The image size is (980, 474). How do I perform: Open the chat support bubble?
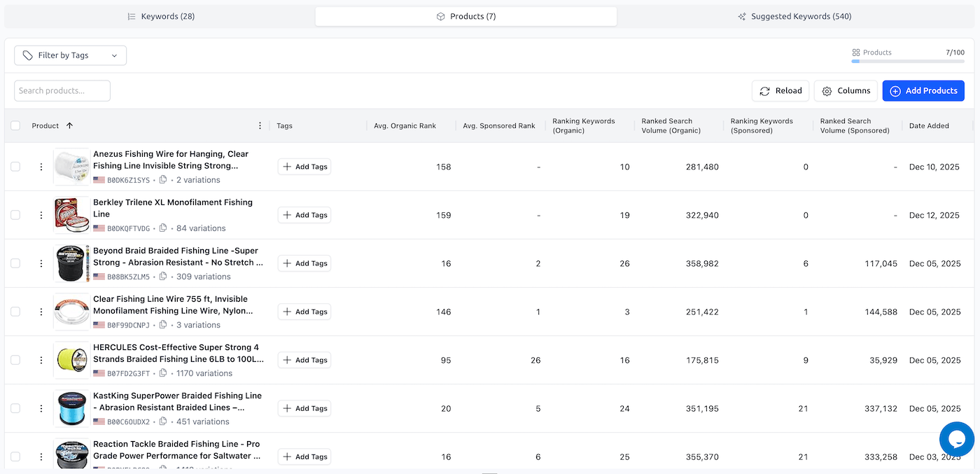coord(956,439)
